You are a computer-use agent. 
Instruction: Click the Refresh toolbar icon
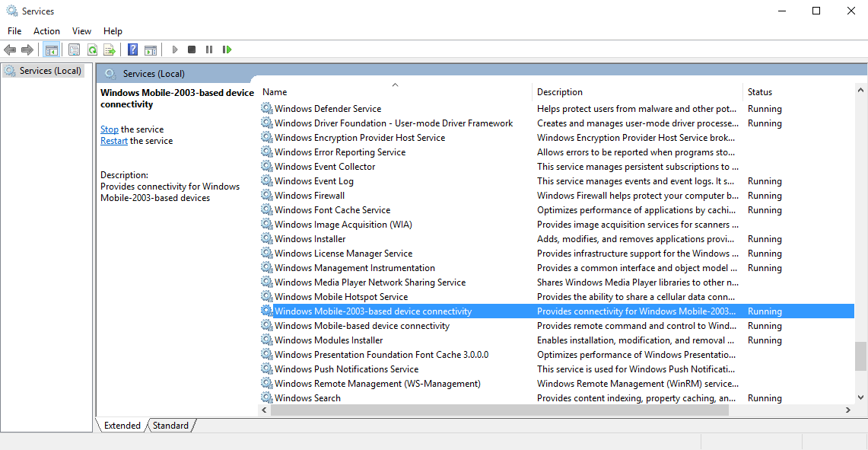[x=92, y=50]
